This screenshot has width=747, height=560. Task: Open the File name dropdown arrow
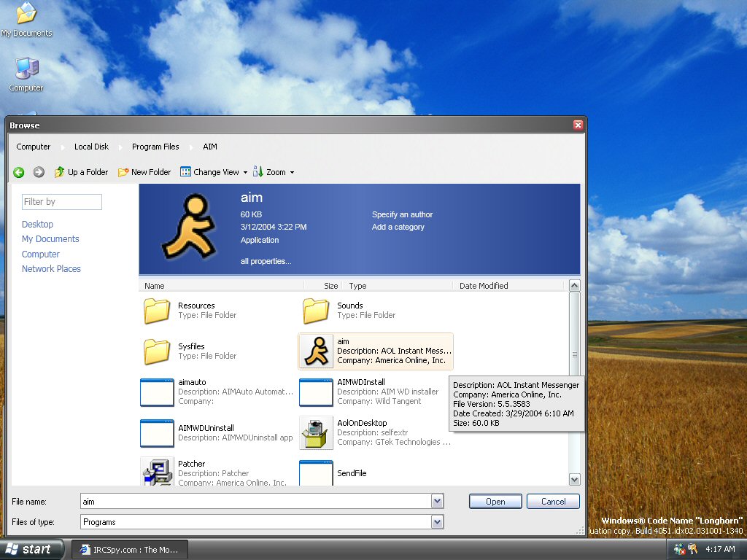[x=437, y=501]
